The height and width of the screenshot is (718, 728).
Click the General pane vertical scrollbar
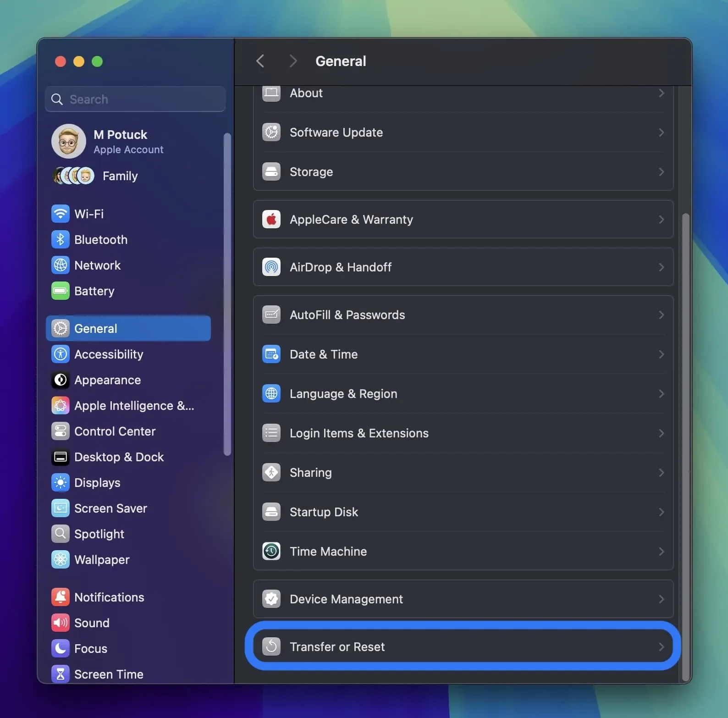pyautogui.click(x=685, y=447)
